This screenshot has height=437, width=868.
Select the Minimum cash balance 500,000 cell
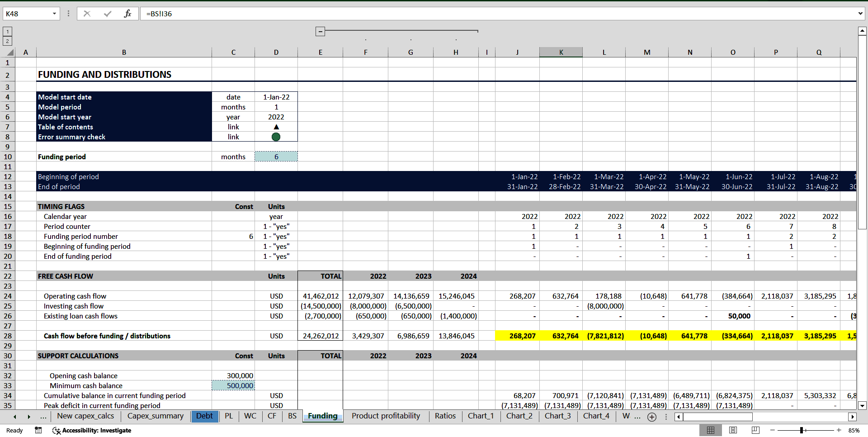pos(233,385)
